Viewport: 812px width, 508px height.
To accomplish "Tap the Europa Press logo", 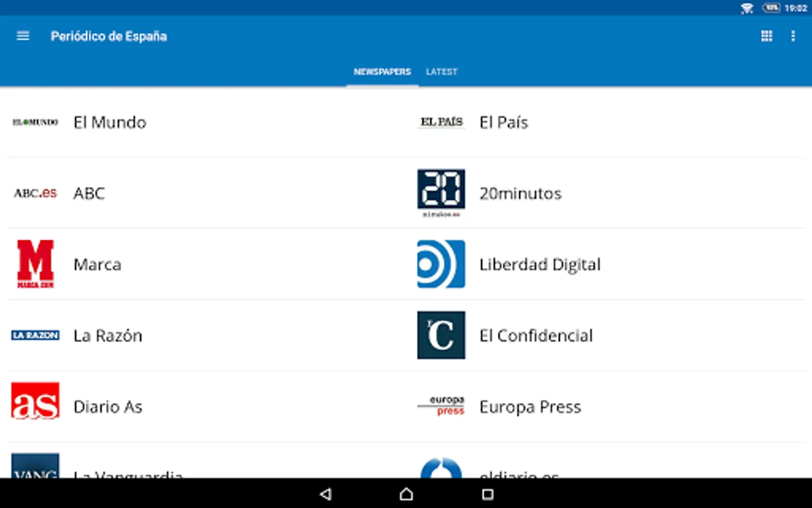I will tap(442, 406).
